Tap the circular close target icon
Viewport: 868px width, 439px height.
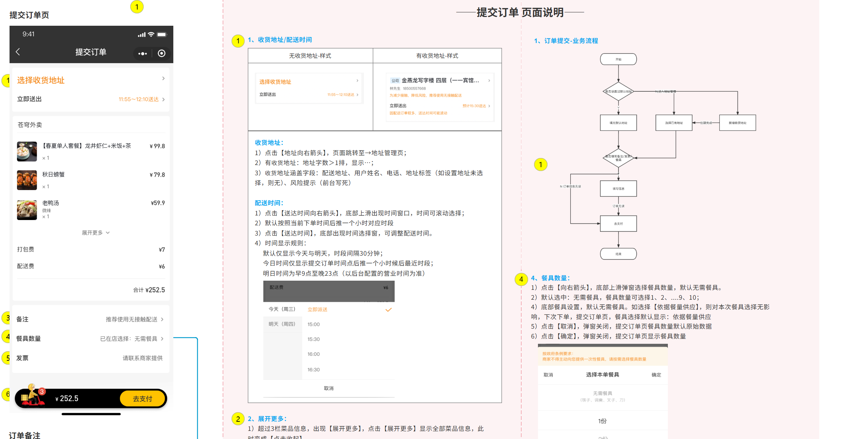[161, 53]
